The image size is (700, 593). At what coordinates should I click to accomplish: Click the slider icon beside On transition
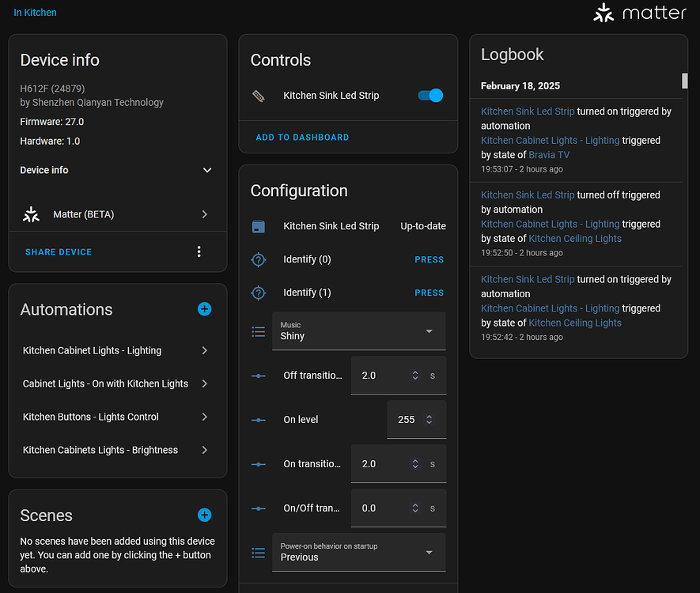pyautogui.click(x=259, y=464)
